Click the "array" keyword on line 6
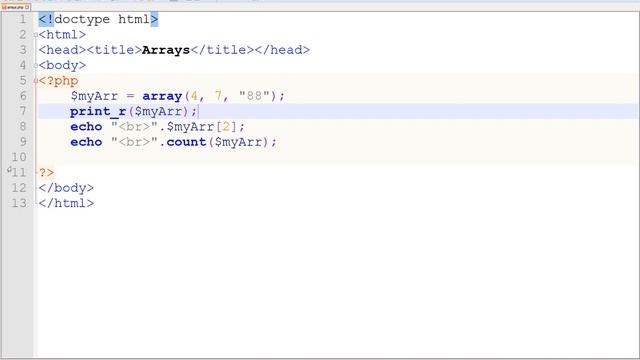Image resolution: width=640 pixels, height=360 pixels. tap(162, 96)
